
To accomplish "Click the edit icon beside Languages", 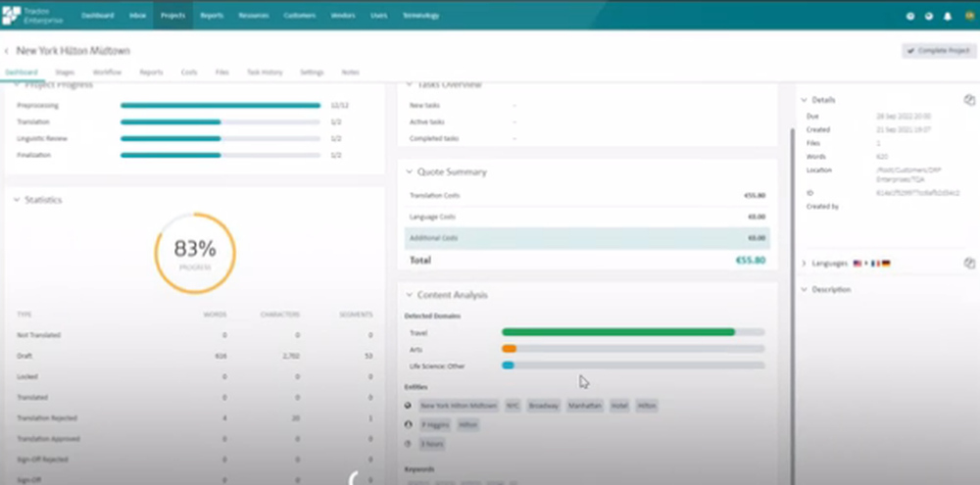I will click(969, 264).
